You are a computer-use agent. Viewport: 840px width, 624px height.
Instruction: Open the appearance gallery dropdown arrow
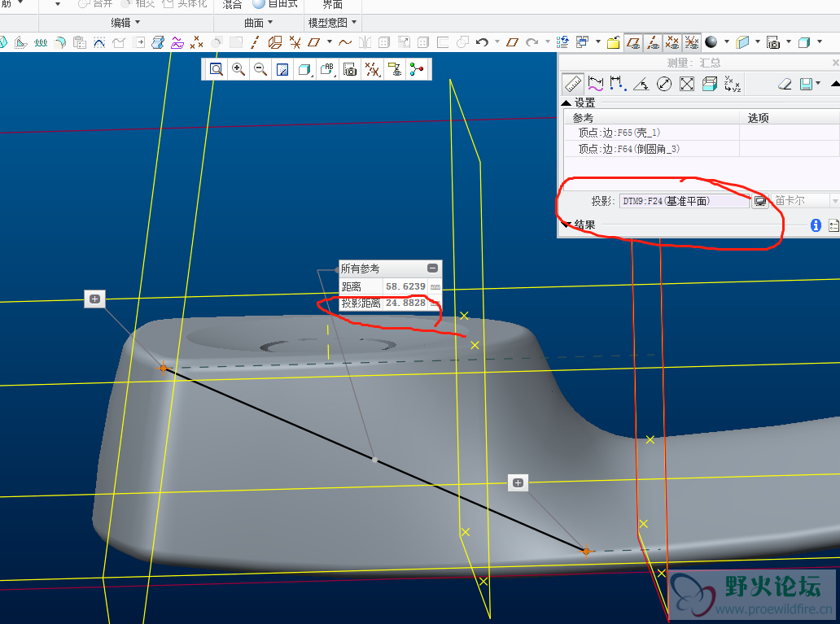pos(726,41)
